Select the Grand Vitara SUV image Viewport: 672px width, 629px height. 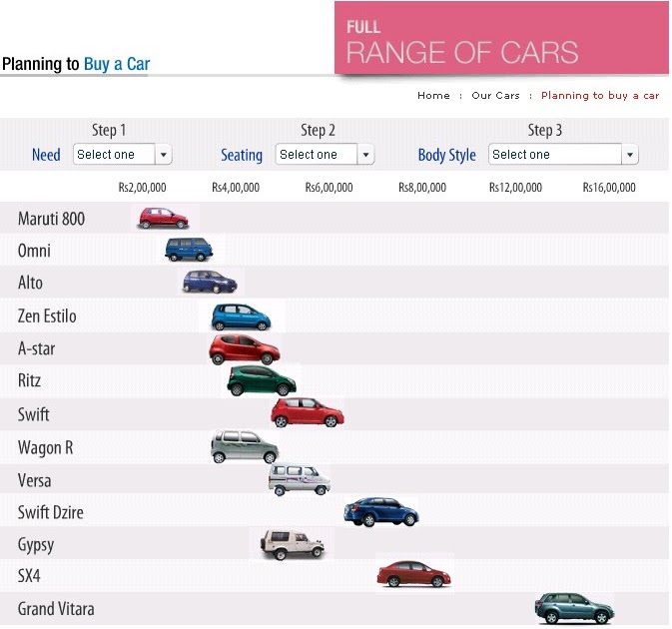coord(574,608)
